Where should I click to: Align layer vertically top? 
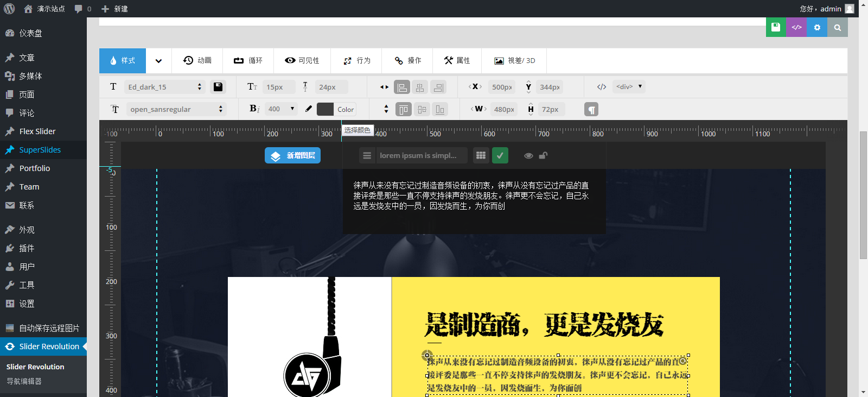(404, 110)
